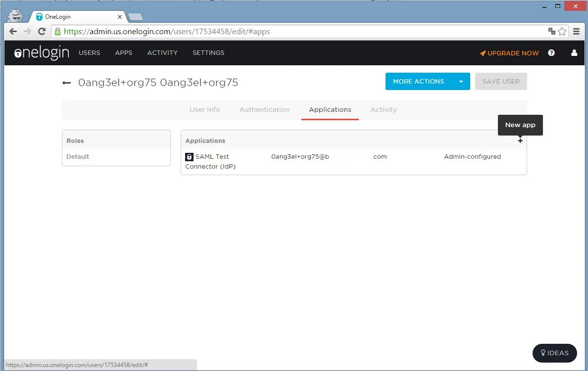Click the Roles panel heading
This screenshot has height=371, width=588.
pyautogui.click(x=75, y=141)
